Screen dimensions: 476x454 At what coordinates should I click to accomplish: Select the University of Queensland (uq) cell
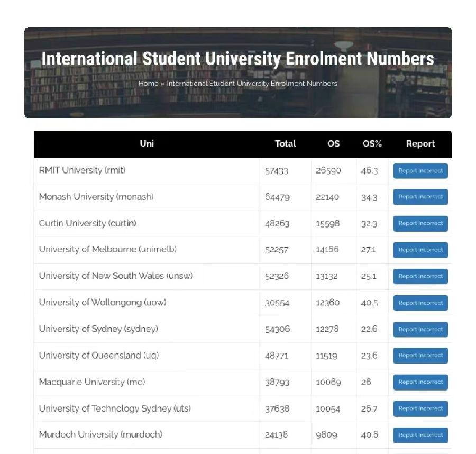147,356
